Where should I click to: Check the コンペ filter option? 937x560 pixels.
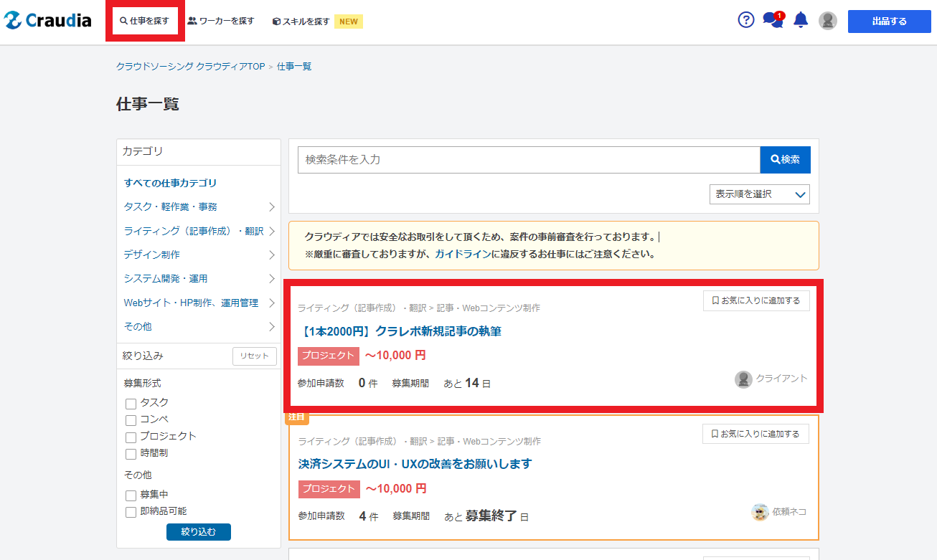131,420
